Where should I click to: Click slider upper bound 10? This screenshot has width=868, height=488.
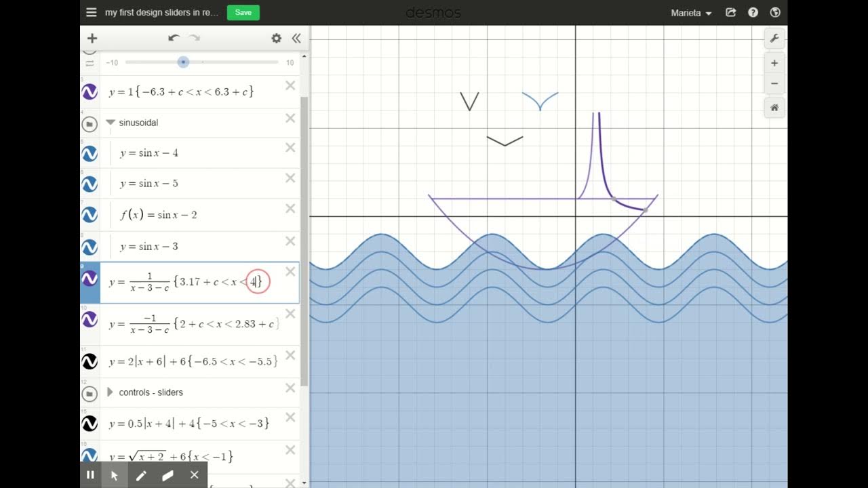290,62
